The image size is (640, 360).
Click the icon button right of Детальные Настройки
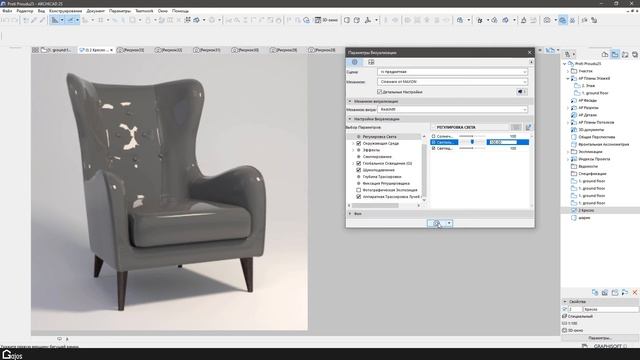click(521, 92)
